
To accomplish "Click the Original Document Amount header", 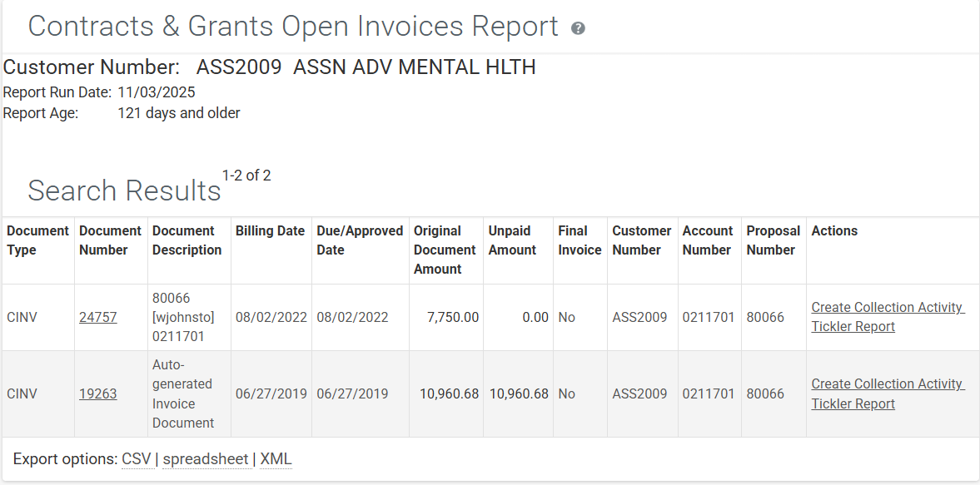I will 445,250.
